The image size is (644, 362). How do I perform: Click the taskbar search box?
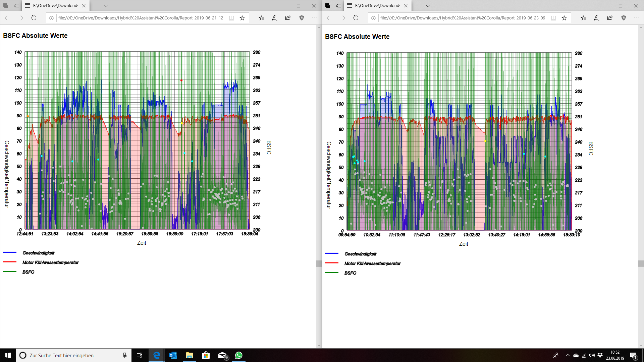click(73, 355)
